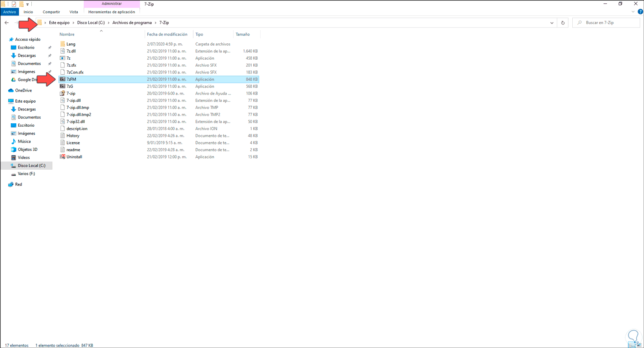Open Escritorio under Acceso rápido
The height and width of the screenshot is (348, 644).
[26, 47]
